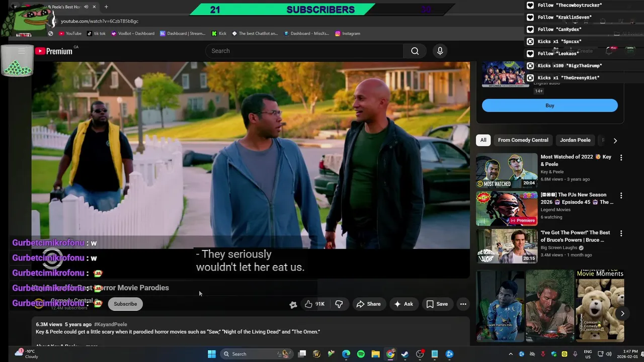Open Instagram bookmark
The image size is (644, 362).
click(348, 33)
